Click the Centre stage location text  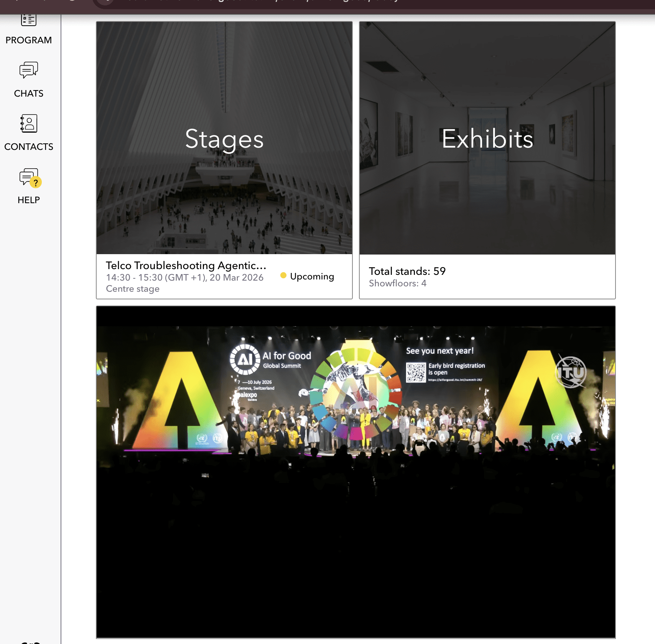[x=132, y=289]
